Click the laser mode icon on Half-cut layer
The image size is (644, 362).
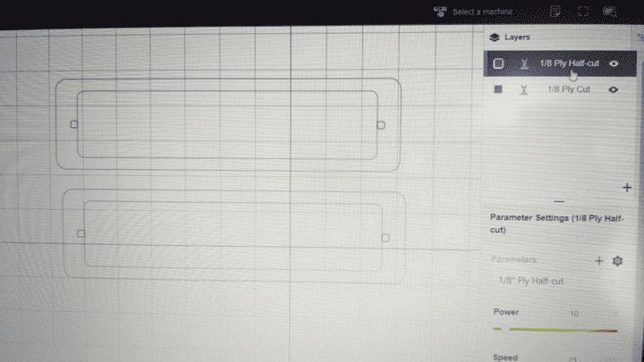524,64
